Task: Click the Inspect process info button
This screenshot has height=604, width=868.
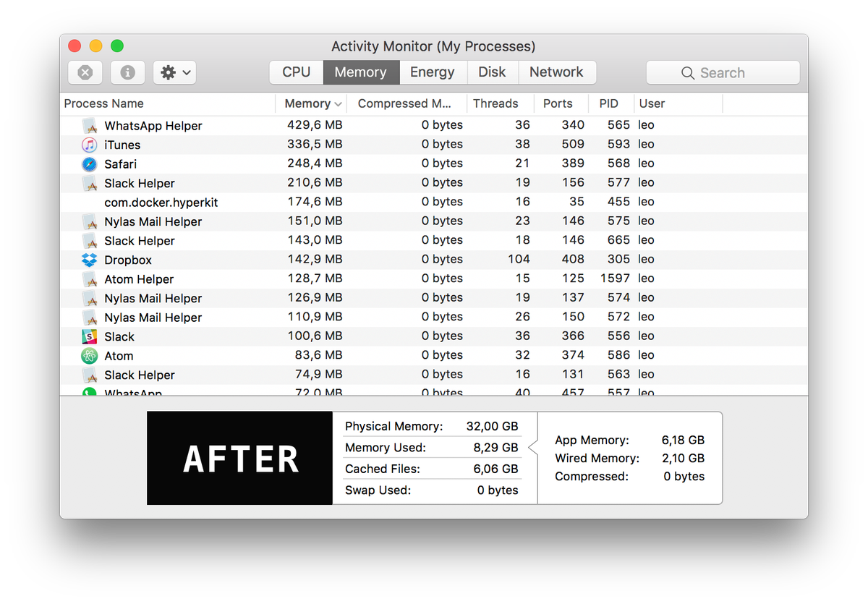Action: [x=128, y=72]
